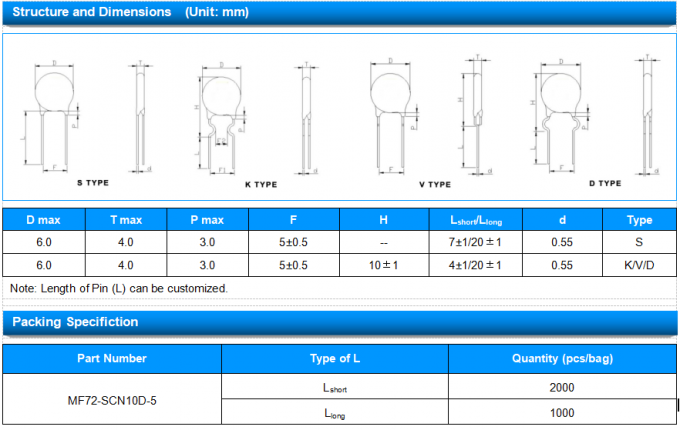Click the pin length customization note
Viewport: 680px width, 430px height.
tap(119, 288)
